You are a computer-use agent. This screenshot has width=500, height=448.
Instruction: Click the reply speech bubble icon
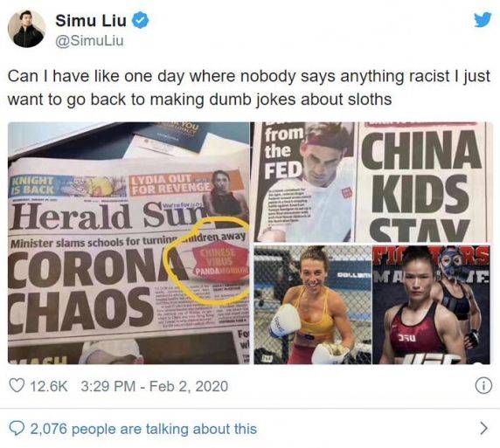17,429
